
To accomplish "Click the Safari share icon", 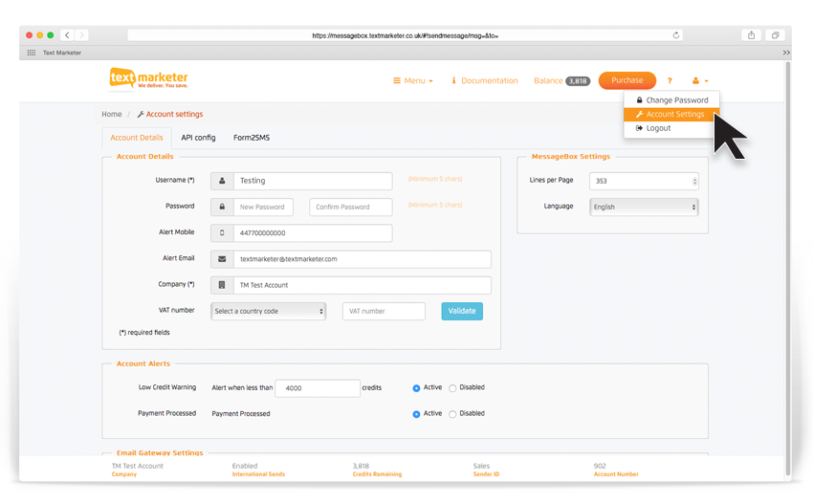I will [751, 35].
